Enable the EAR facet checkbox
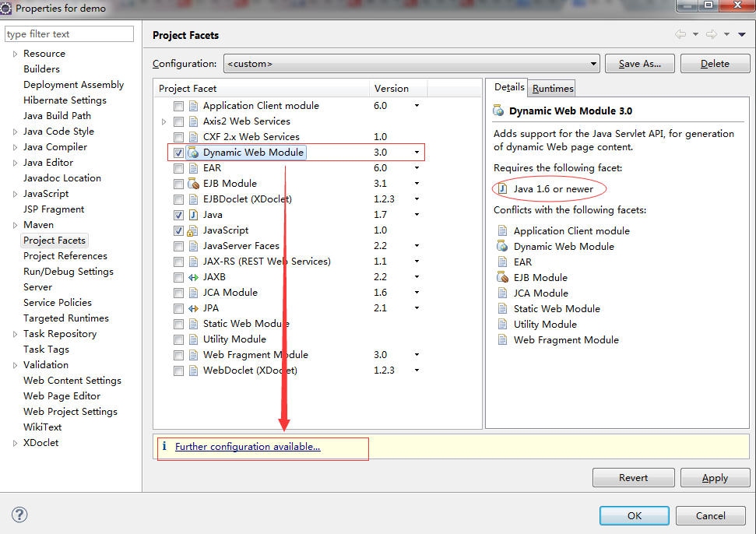 (x=179, y=168)
